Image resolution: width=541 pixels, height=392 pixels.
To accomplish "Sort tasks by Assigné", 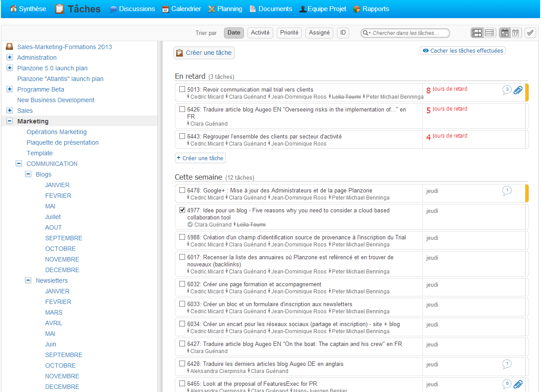I will click(319, 33).
